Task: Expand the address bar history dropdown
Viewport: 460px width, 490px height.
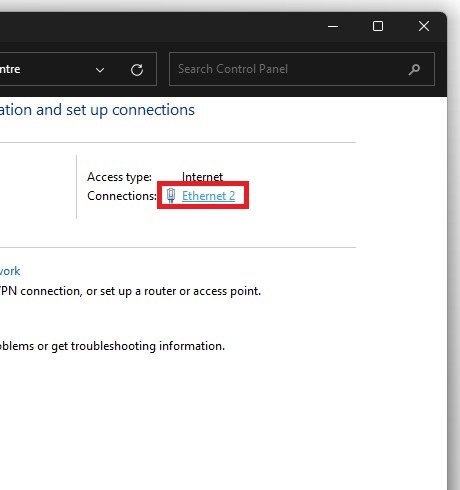Action: (100, 70)
